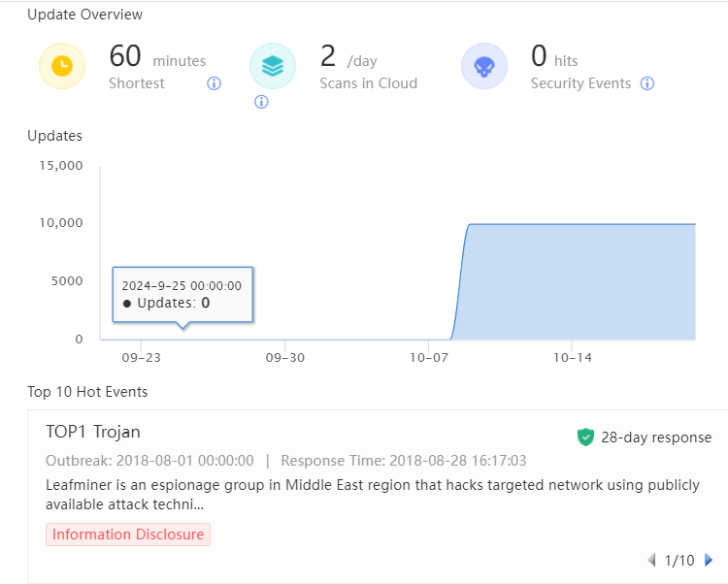Click the green shield response icon

585,438
